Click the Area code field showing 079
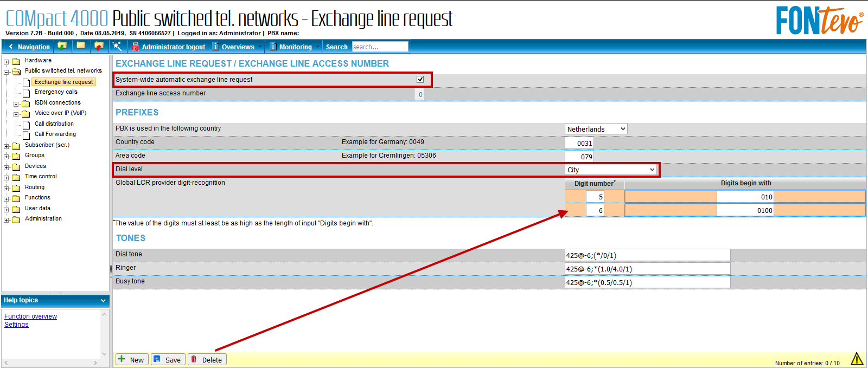The width and height of the screenshot is (868, 369). [579, 157]
